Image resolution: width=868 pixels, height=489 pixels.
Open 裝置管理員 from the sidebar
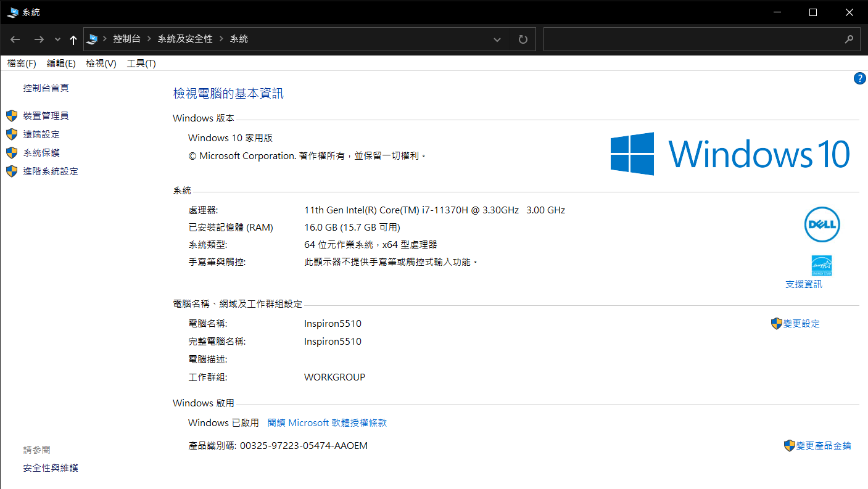46,116
